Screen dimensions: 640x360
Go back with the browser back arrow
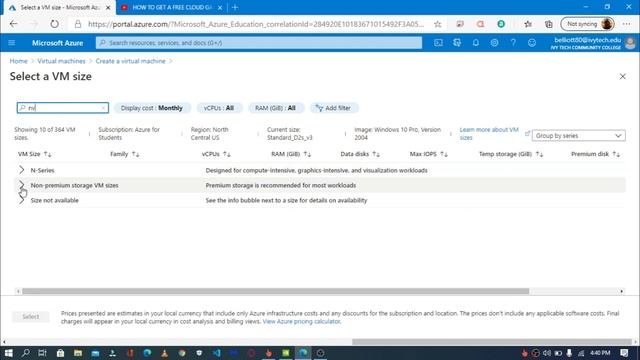coord(13,24)
